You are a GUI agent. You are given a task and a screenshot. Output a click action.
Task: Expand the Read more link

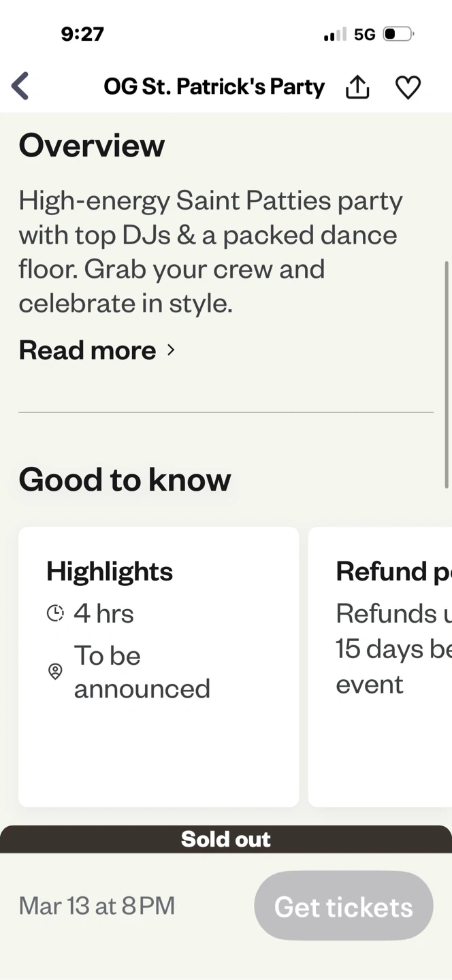point(87,350)
